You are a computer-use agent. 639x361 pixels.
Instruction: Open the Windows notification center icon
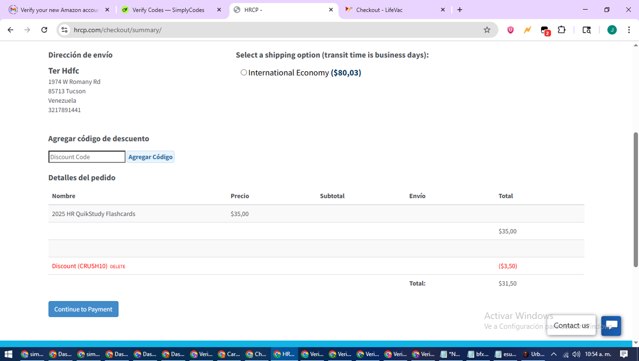click(624, 354)
